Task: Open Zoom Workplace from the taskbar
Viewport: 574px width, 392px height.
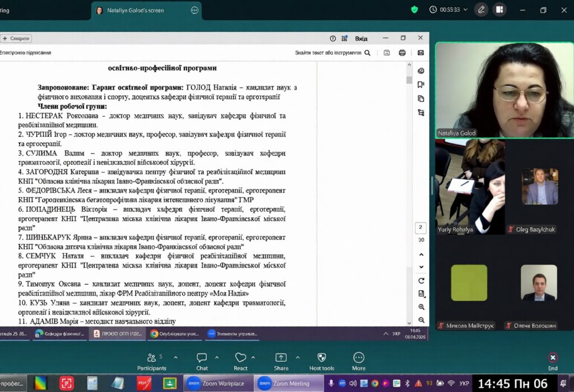Action: click(x=216, y=384)
